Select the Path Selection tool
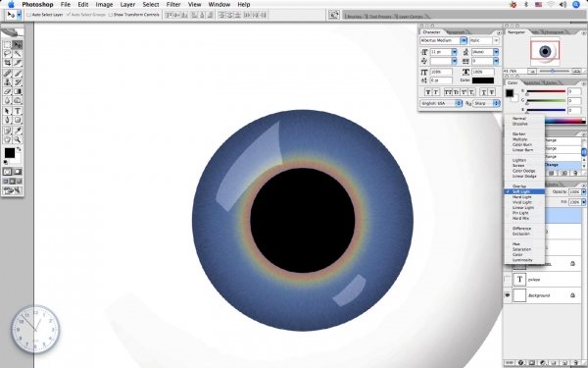This screenshot has height=368, width=588. 7,111
